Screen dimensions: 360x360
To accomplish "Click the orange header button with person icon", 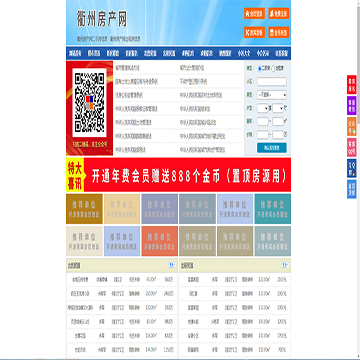I will pos(279,13).
